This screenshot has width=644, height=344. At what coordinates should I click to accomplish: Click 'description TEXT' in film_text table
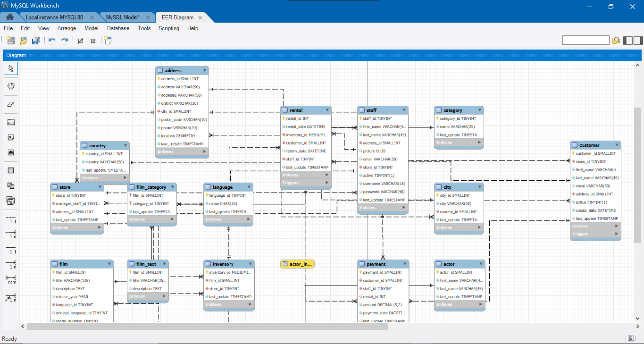[148, 288]
